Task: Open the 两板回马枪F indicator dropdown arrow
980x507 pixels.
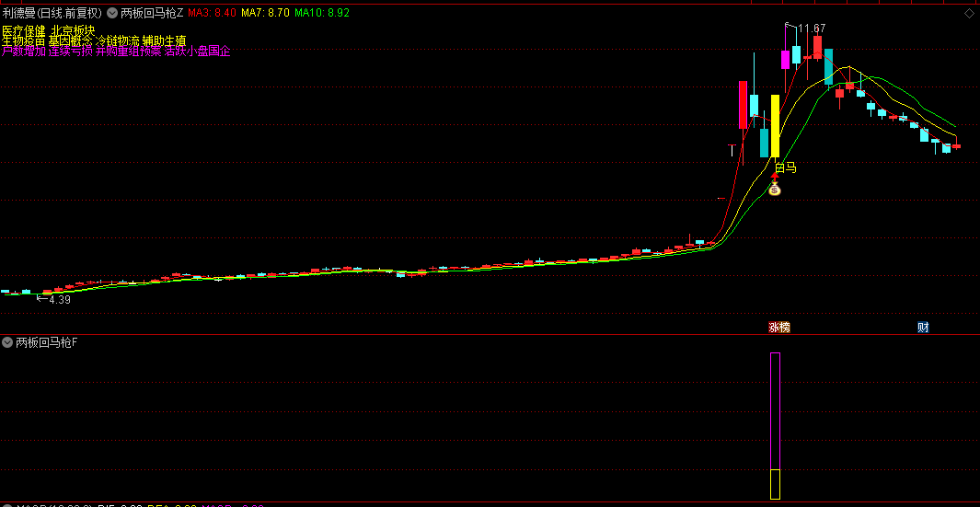Action: click(x=7, y=342)
